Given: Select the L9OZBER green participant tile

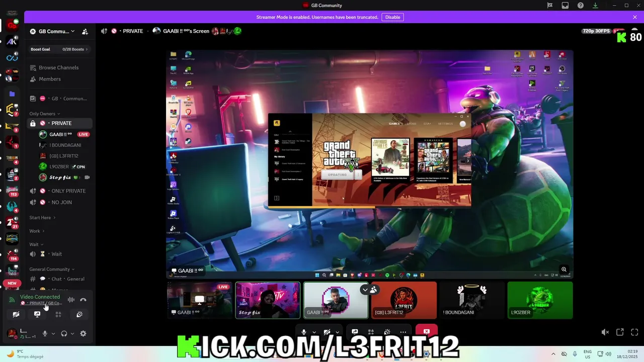Looking at the screenshot, I should tap(540, 300).
